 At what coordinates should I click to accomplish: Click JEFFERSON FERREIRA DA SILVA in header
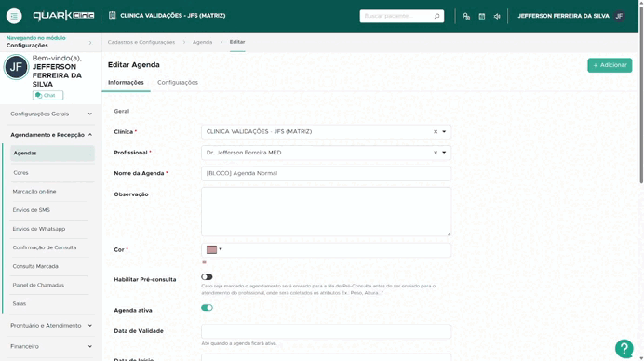563,16
